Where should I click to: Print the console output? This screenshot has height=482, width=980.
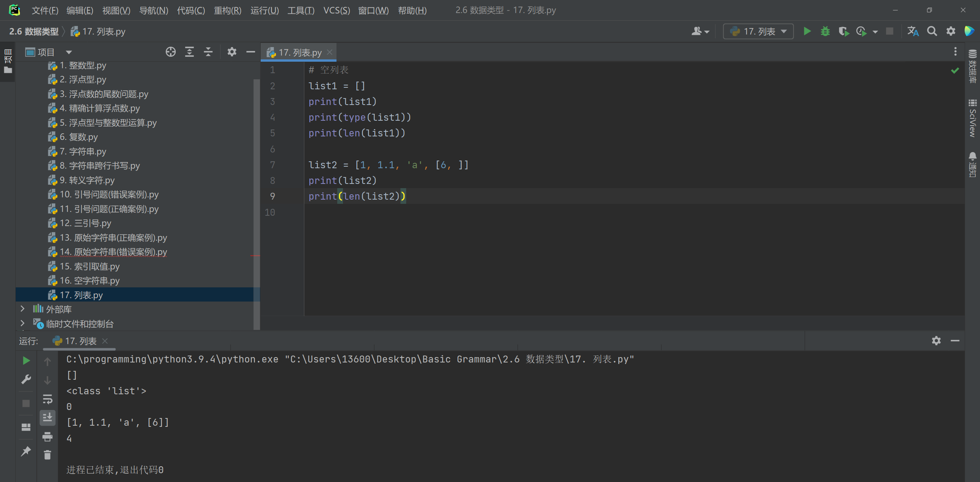coord(47,436)
